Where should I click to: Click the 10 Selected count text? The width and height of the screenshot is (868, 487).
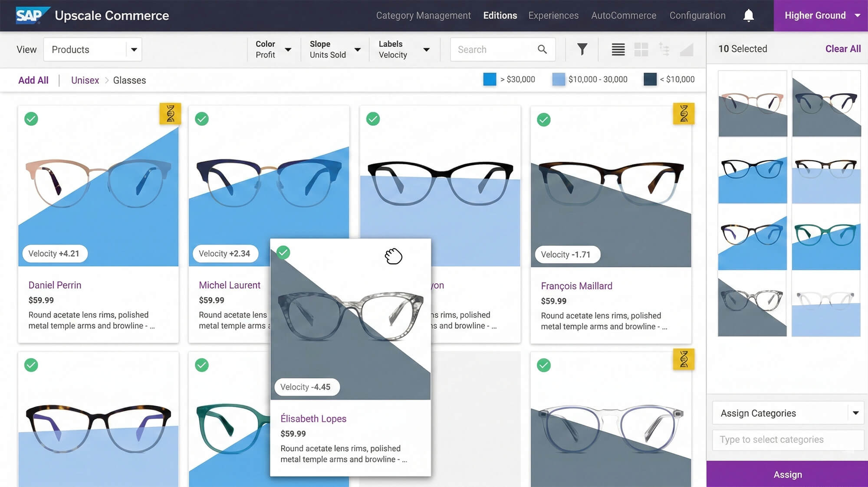coord(743,49)
